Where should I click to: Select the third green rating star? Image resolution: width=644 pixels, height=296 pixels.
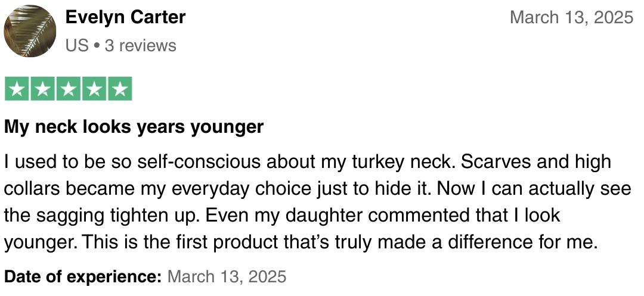[69, 89]
